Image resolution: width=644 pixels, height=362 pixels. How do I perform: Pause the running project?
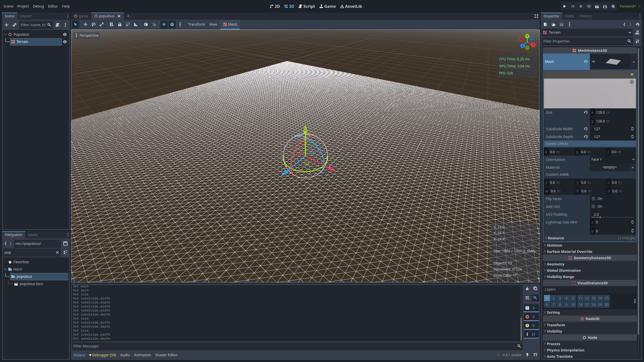pos(573,6)
